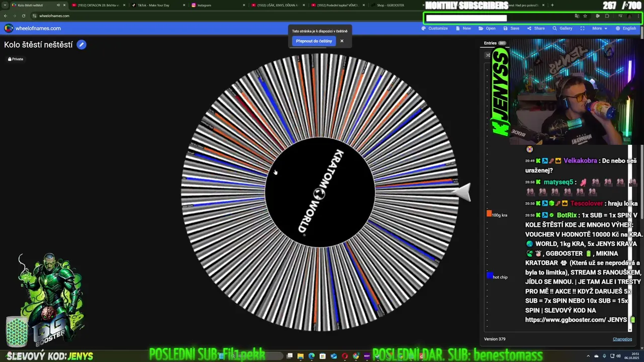Image resolution: width=644 pixels, height=362 pixels.
Task: Reload the page
Action: tap(23, 16)
